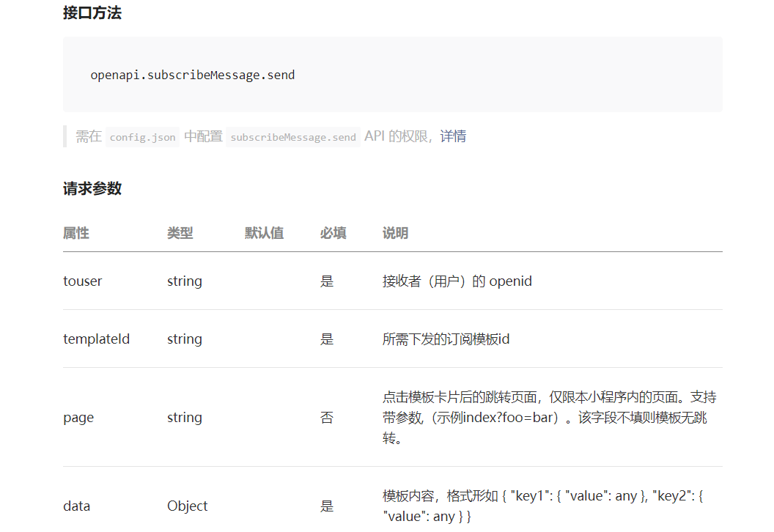Click the page attribute cell
Image resolution: width=774 pixels, height=532 pixels.
point(78,418)
